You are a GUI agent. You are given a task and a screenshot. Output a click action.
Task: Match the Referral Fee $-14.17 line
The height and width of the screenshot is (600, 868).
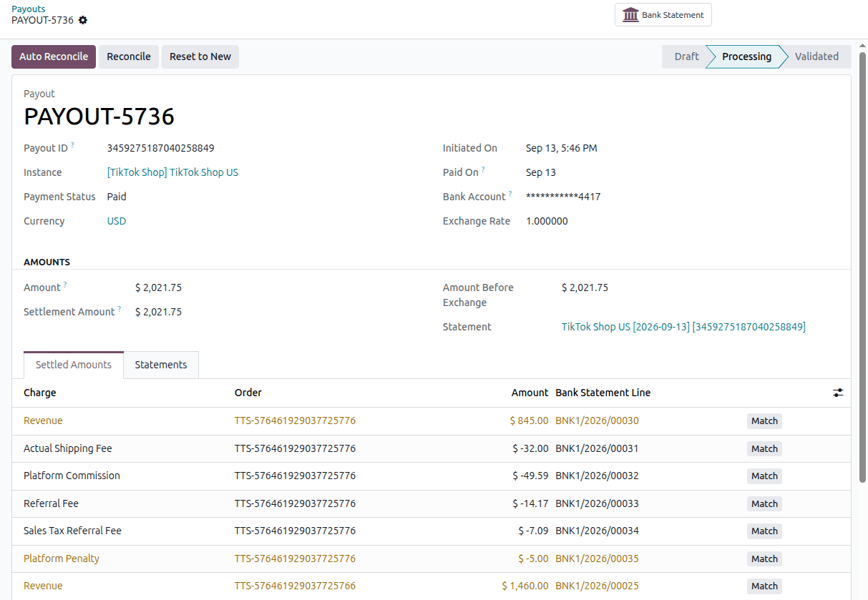[764, 504]
